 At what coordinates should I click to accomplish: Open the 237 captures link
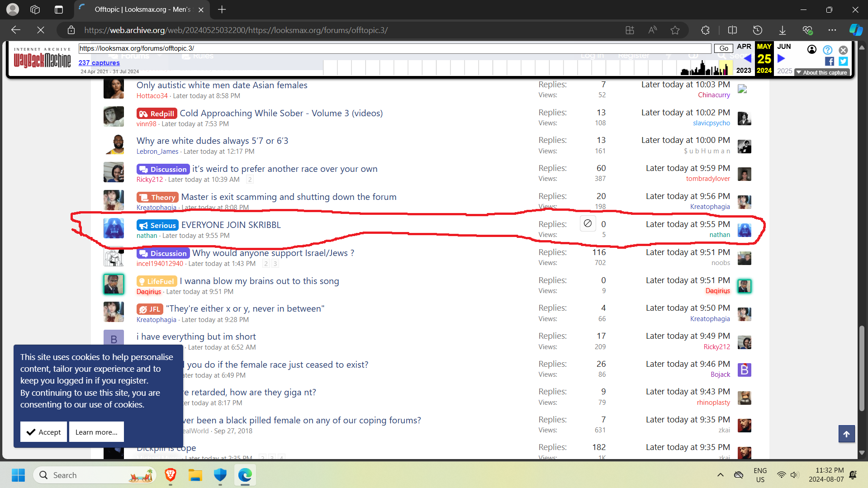99,63
